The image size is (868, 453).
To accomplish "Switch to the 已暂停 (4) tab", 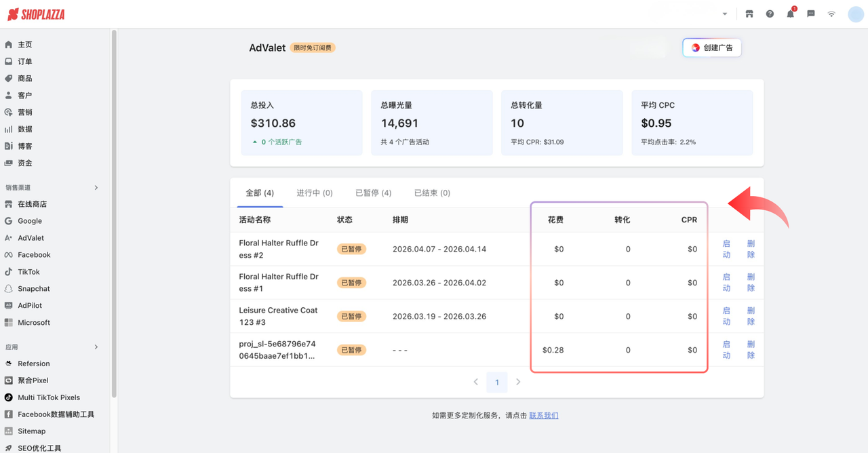I will coord(373,193).
